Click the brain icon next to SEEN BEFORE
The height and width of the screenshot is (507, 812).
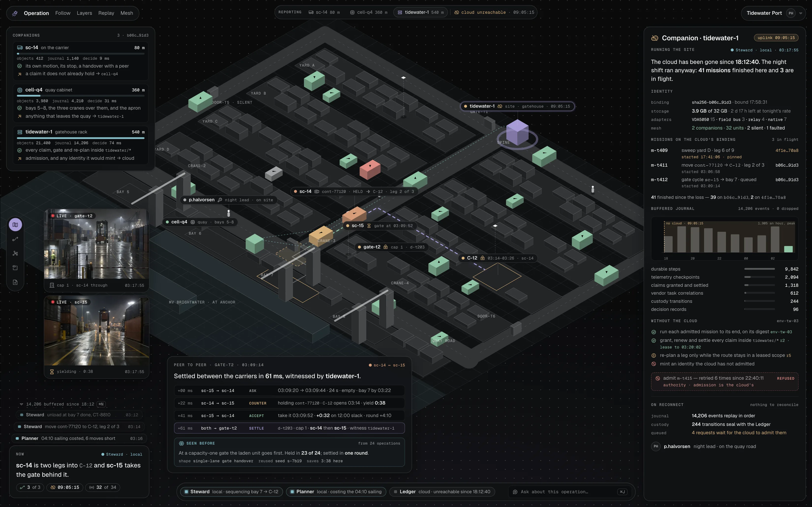182,443
